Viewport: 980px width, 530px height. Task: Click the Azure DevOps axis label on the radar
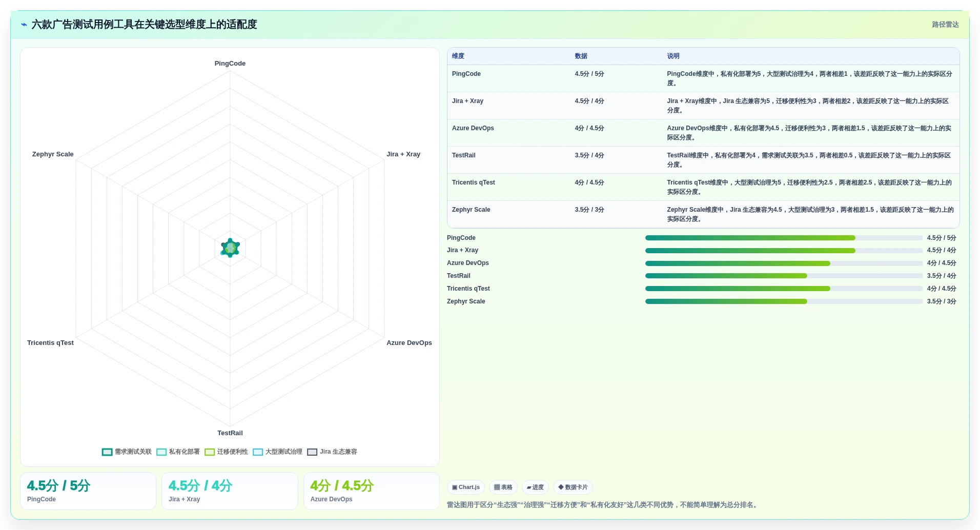point(409,343)
